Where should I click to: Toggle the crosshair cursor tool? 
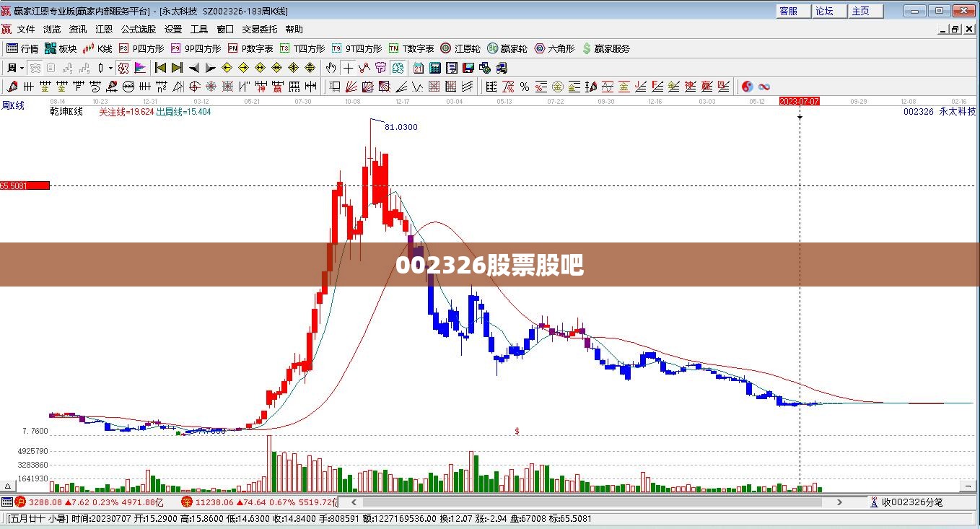pyautogui.click(x=348, y=68)
